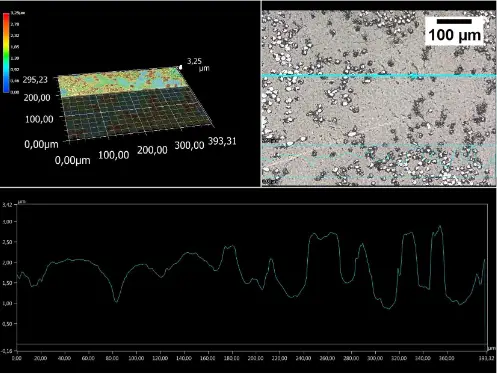The image size is (497, 374).
Task: Click the 0,00 origin tick of profile x-axis
Action: pos(17,358)
